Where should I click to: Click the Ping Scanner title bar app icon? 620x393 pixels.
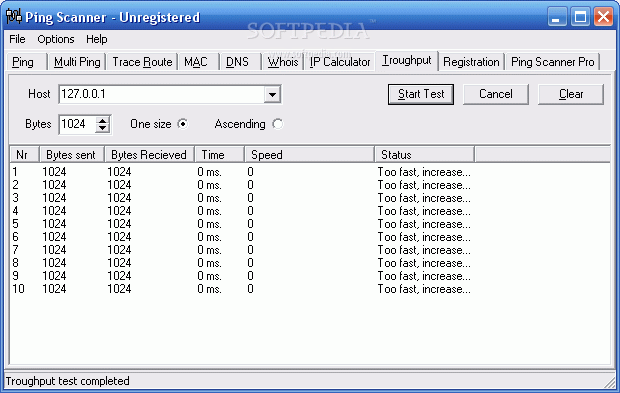tap(14, 17)
